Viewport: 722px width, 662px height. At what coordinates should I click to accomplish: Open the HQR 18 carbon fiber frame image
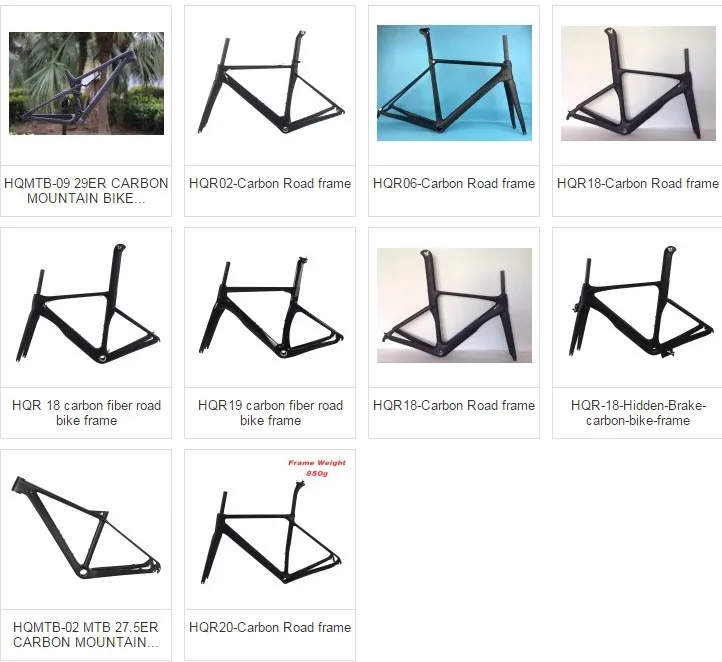(86, 305)
